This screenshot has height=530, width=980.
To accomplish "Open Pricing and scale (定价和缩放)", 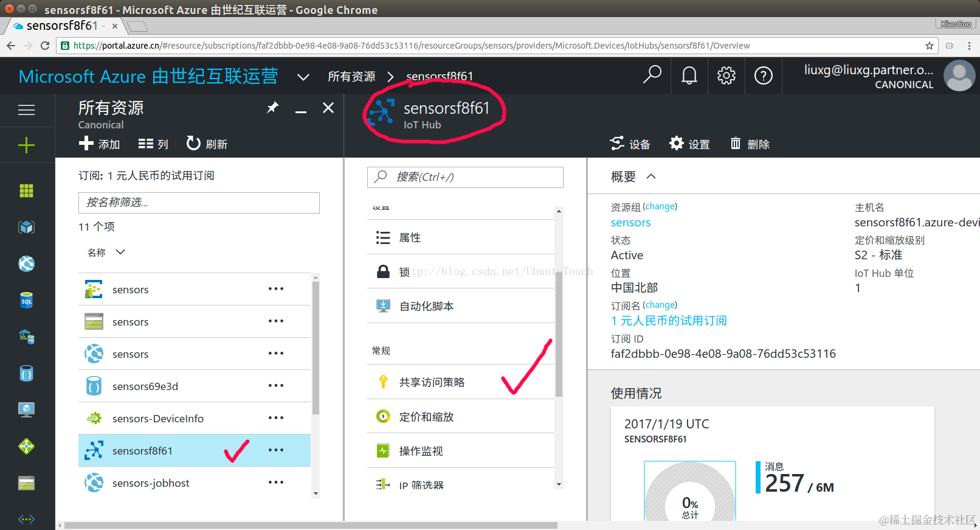I will (x=461, y=417).
